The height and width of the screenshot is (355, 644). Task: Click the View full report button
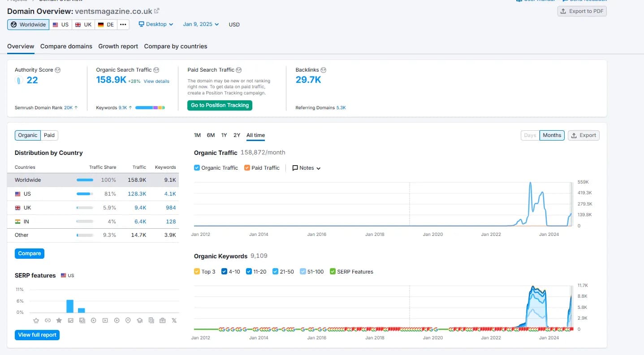(37, 335)
